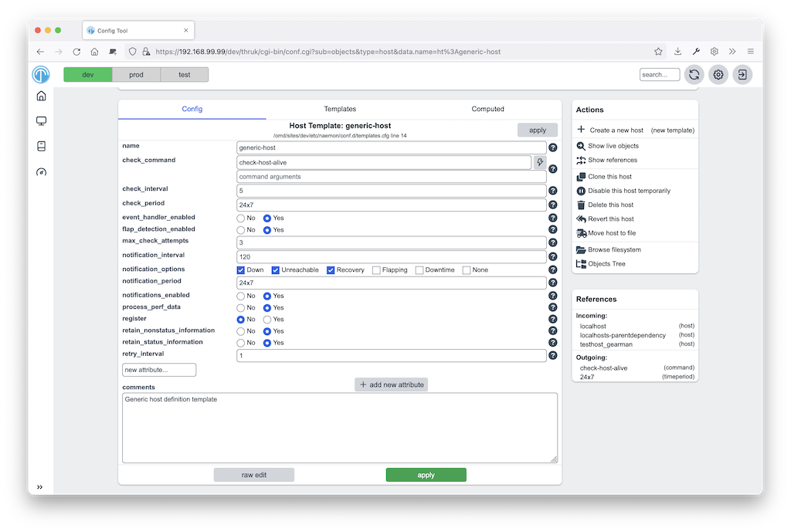Screen dimensions: 791x532
Task: Set event_handler_enabled to No
Action: click(x=241, y=219)
